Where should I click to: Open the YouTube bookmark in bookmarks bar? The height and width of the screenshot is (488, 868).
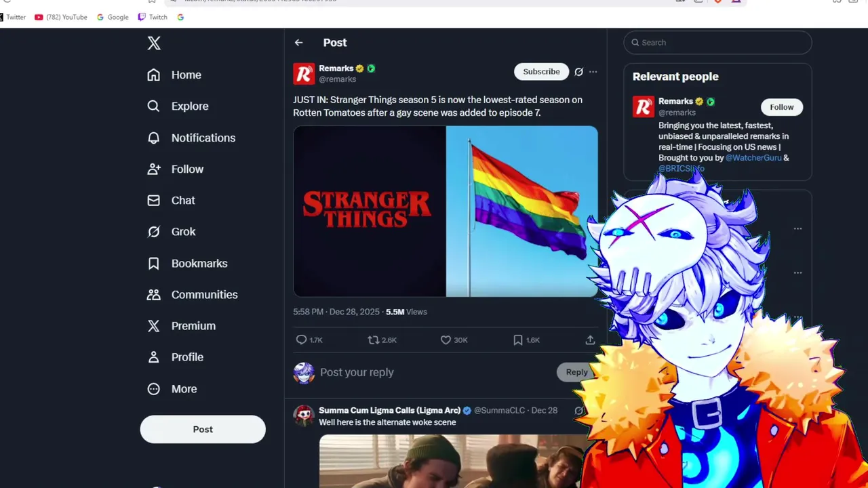[61, 17]
